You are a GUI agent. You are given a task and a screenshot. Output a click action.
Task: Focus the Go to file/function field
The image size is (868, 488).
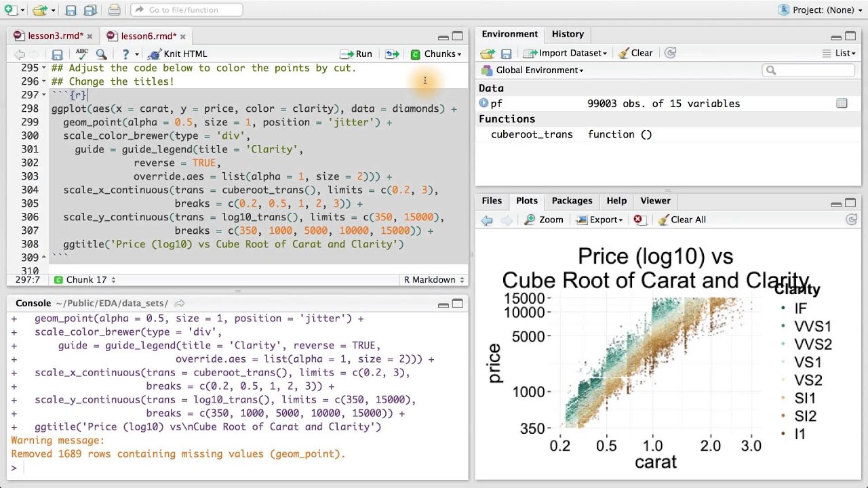point(186,9)
